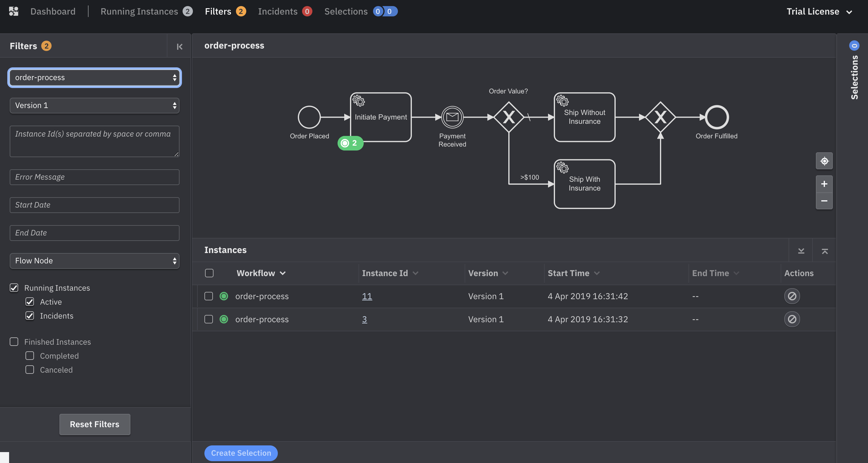Viewport: 868px width, 463px height.
Task: Click the green active state icon for instance 11
Action: 224,296
